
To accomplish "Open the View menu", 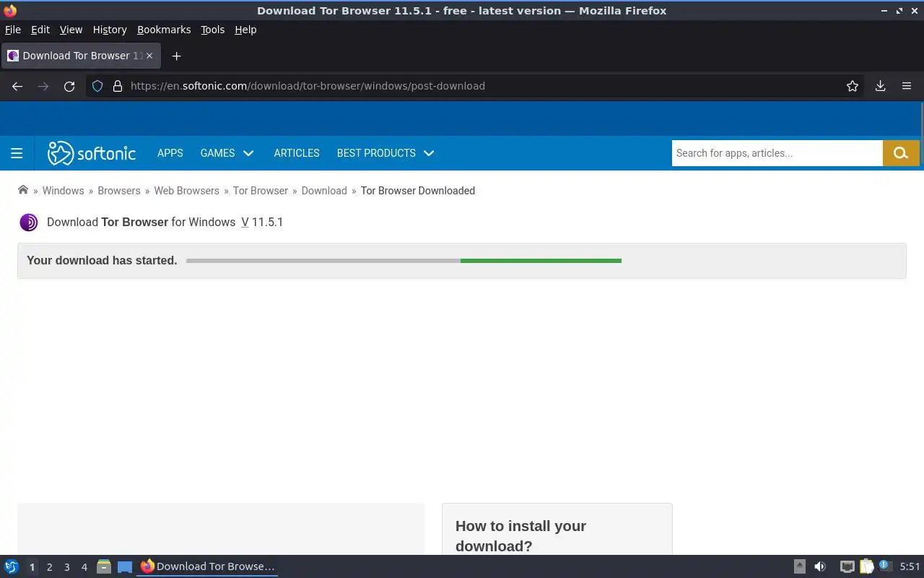I will 71,30.
